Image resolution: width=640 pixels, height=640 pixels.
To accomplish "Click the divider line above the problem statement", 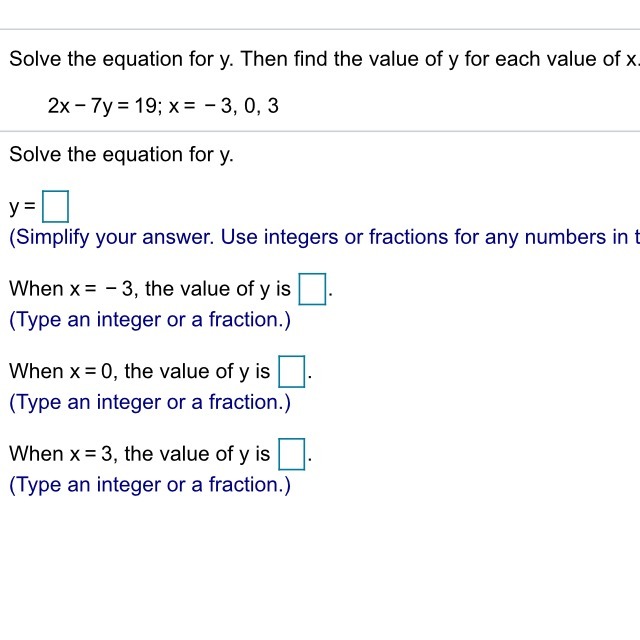I will (320, 29).
